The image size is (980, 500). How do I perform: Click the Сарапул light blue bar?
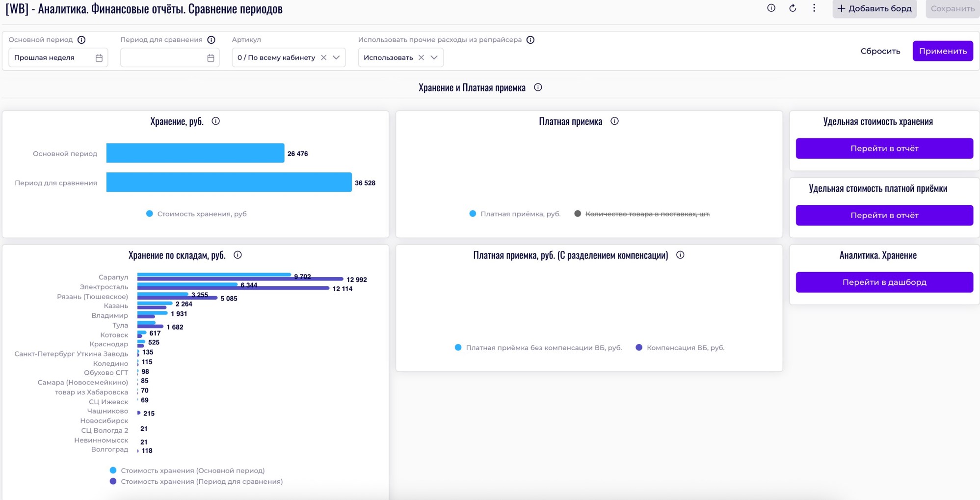click(x=214, y=275)
